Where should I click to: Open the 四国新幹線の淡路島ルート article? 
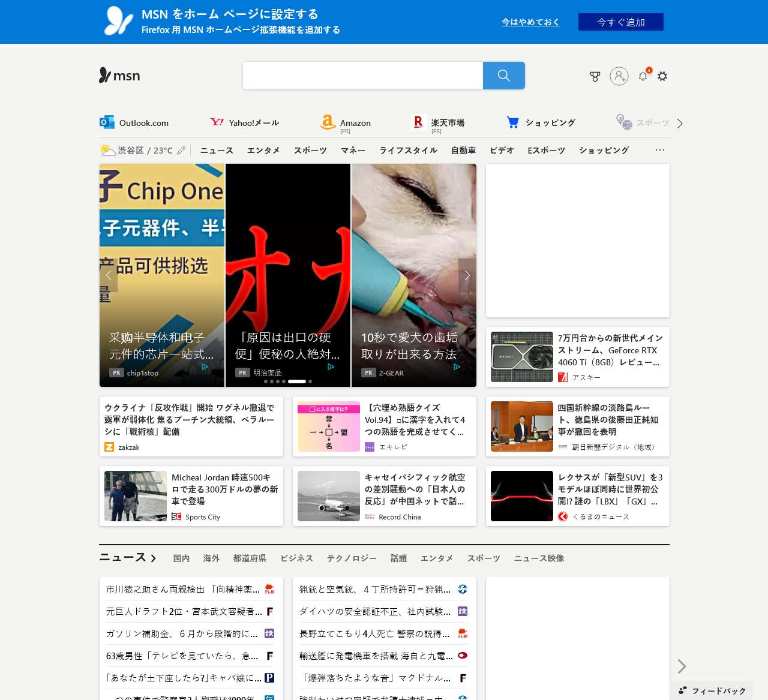coord(578,426)
